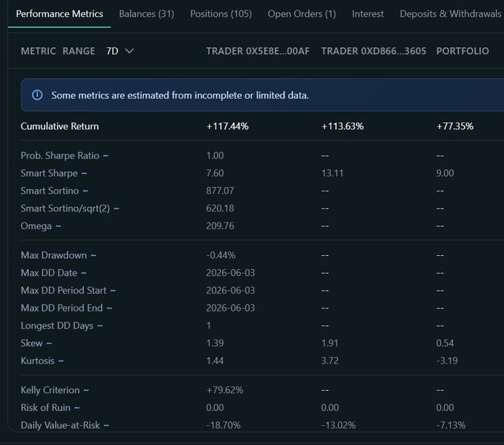Click the info icon in the notice banner
The image size is (504, 445).
(37, 95)
